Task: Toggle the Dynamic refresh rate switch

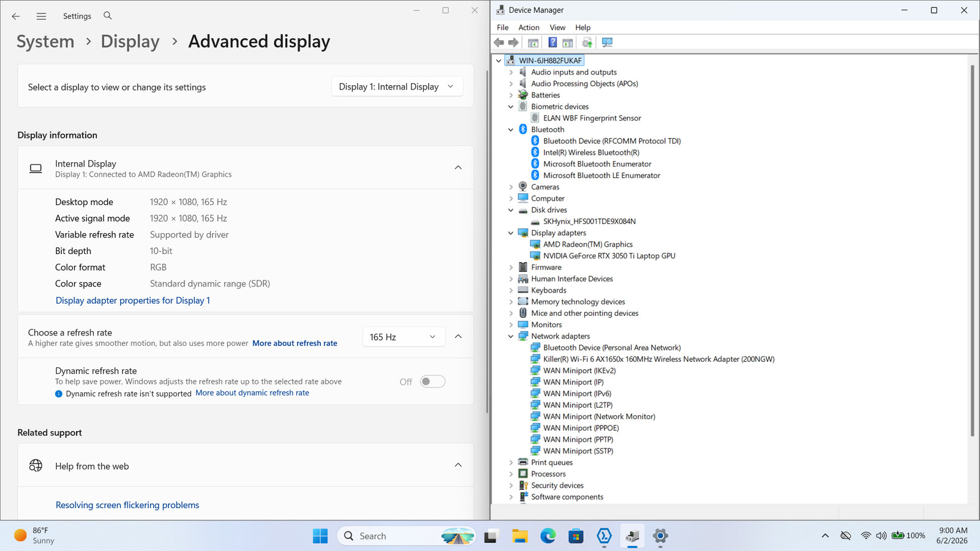Action: click(x=432, y=381)
